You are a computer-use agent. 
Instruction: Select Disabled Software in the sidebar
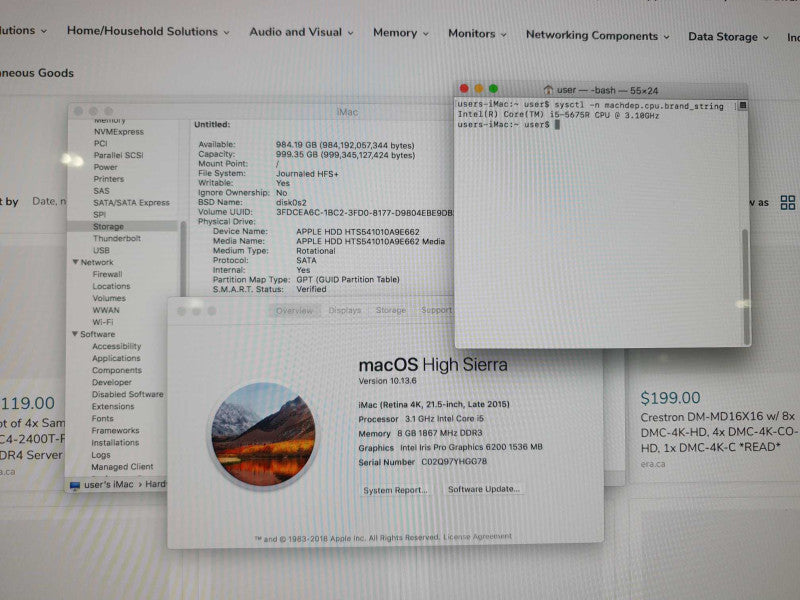(x=128, y=394)
